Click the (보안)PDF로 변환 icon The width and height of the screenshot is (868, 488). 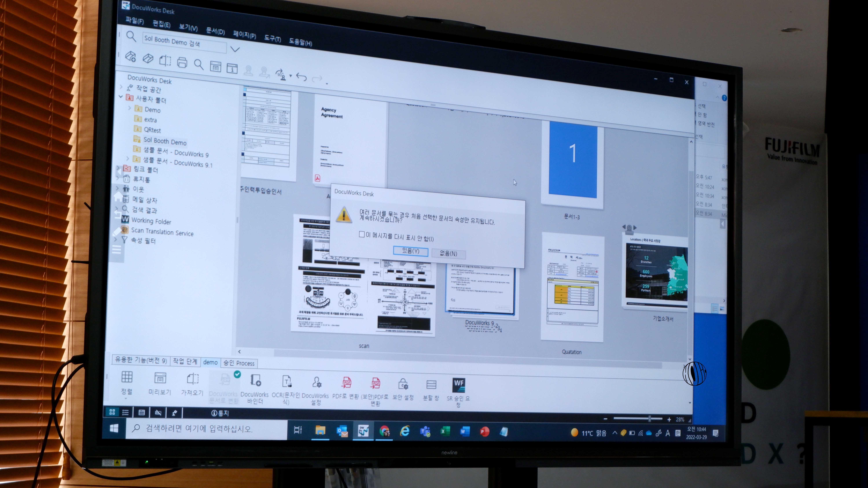(375, 383)
